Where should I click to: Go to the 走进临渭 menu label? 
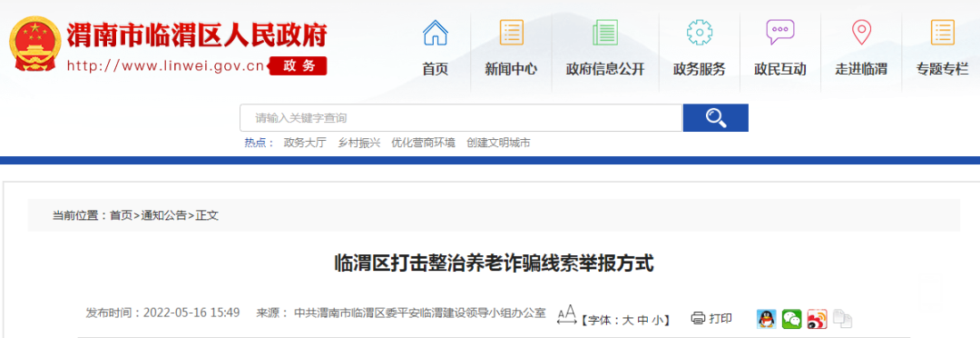[x=861, y=69]
